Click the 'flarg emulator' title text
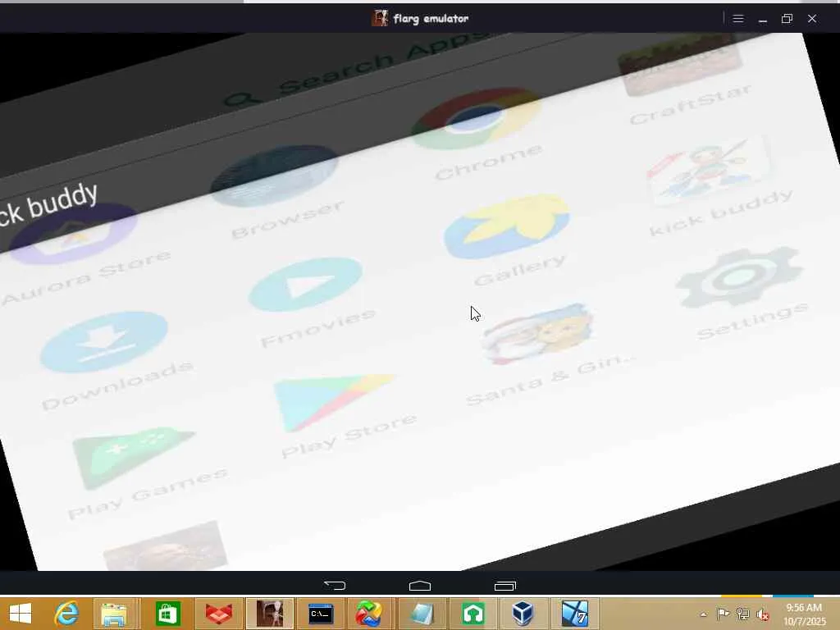 pyautogui.click(x=431, y=19)
